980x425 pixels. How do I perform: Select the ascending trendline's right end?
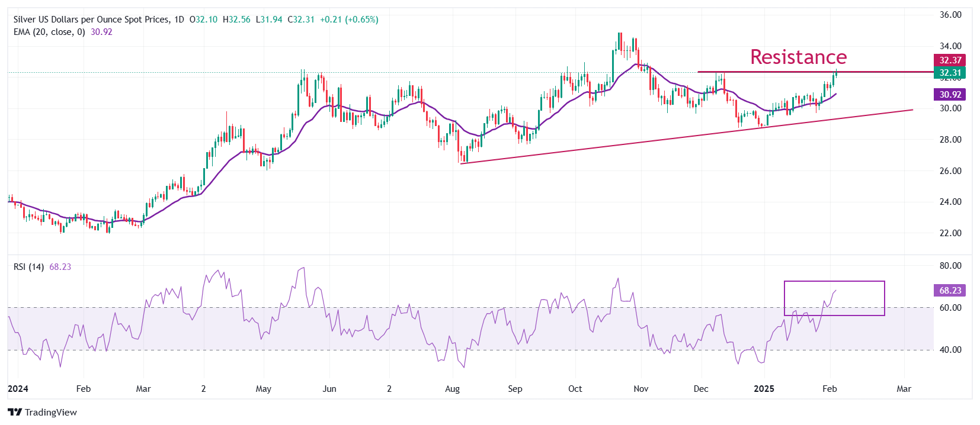[911, 110]
